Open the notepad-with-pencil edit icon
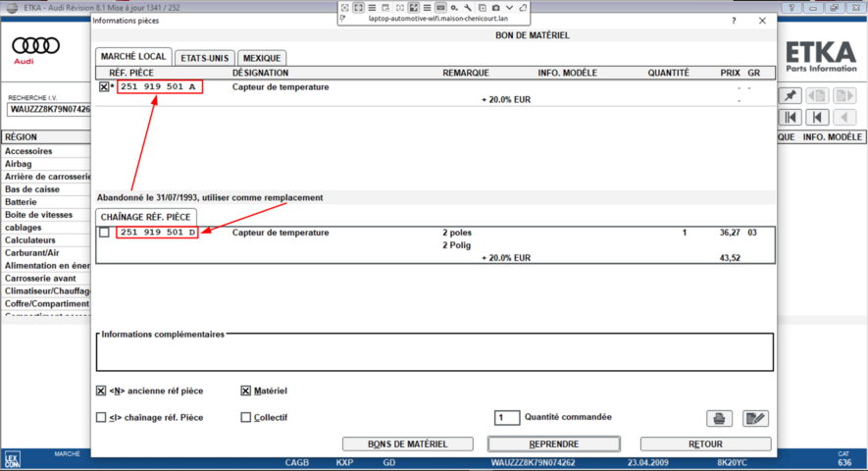 (x=755, y=418)
